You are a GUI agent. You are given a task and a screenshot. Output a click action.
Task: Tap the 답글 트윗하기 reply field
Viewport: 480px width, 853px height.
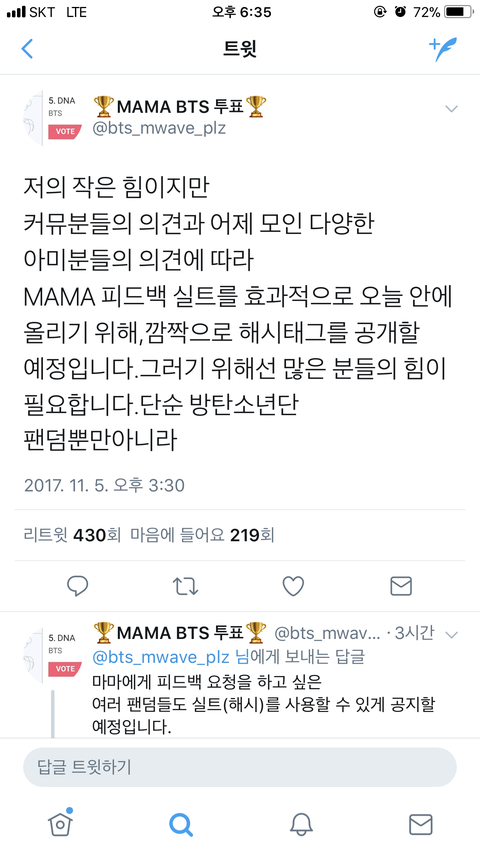tap(239, 767)
